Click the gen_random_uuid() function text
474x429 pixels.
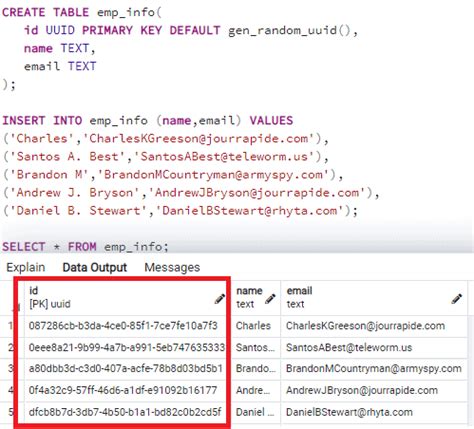(289, 31)
